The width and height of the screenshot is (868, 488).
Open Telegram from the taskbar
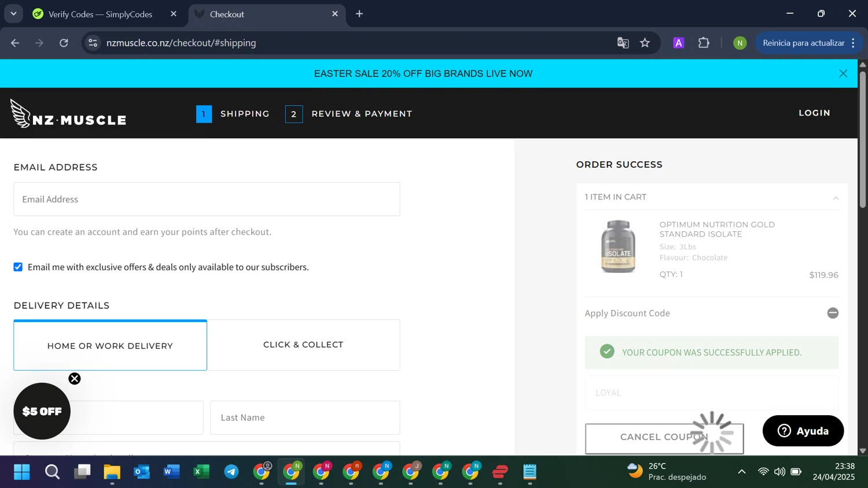click(231, 472)
